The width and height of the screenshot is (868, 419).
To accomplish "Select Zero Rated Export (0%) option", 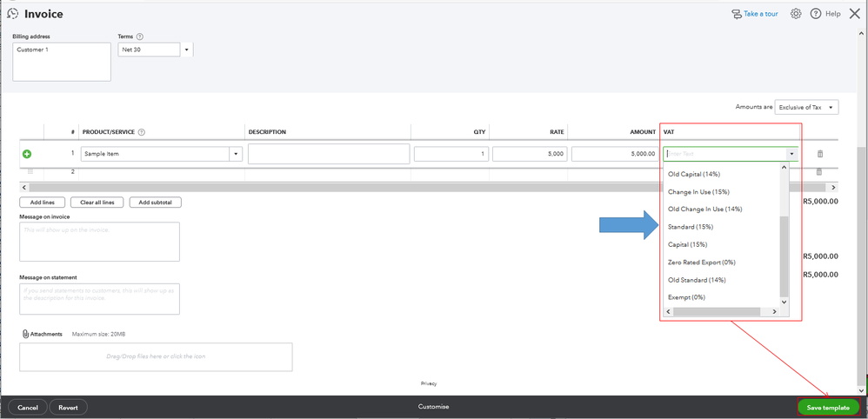I will pos(701,263).
